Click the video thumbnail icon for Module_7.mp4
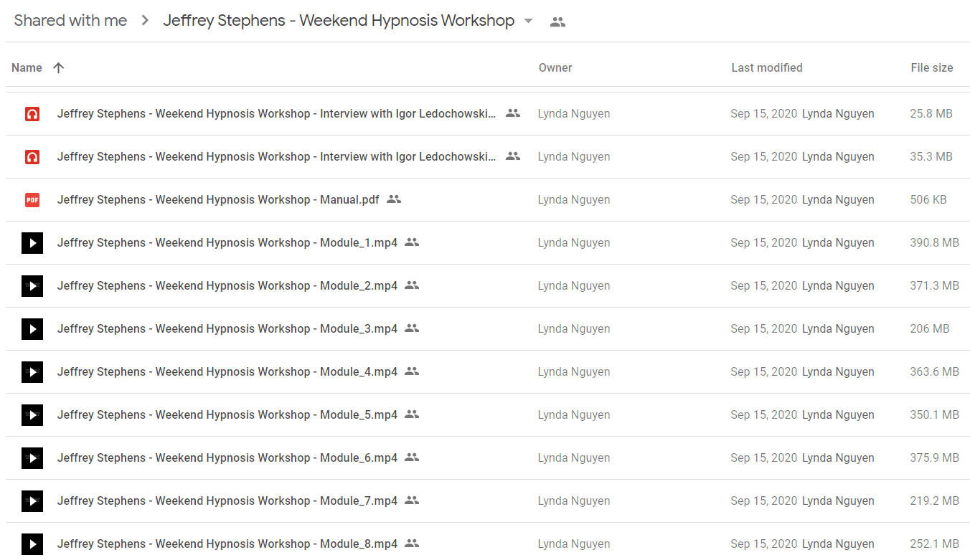This screenshot has height=560, width=970. (32, 501)
